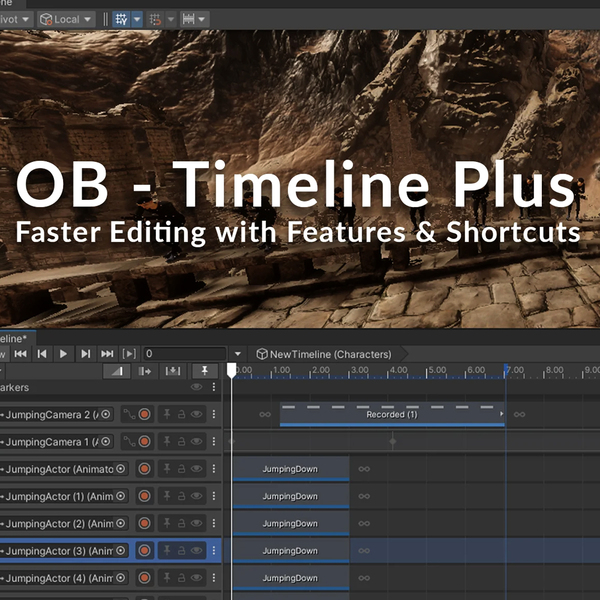Toggle JumpingCamera 1 curves view icon
The image size is (600, 600).
[129, 442]
